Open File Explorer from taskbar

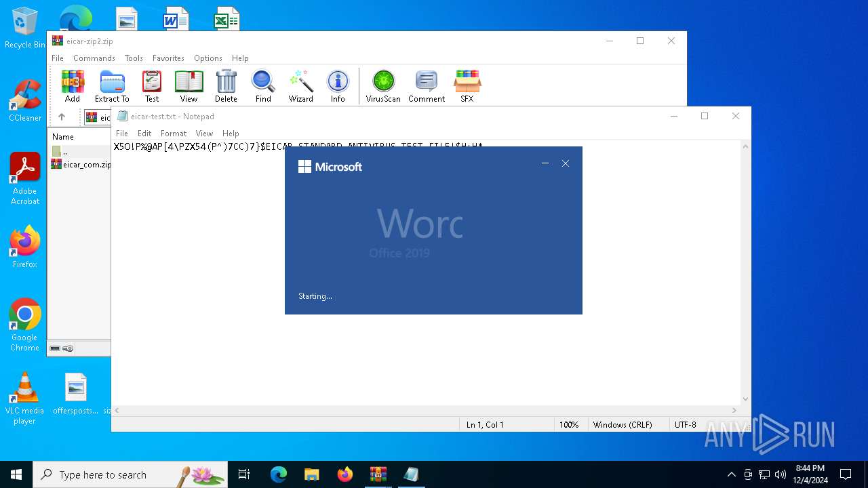[311, 474]
